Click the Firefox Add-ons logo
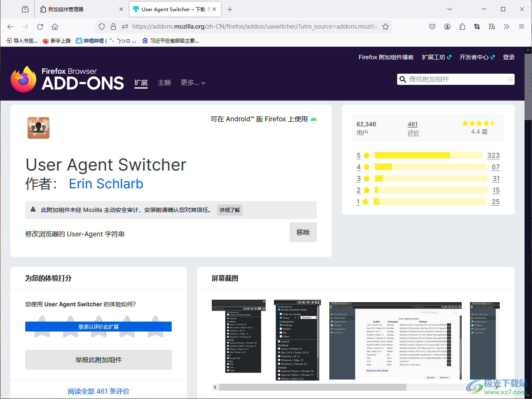This screenshot has height=399, width=532. click(67, 79)
